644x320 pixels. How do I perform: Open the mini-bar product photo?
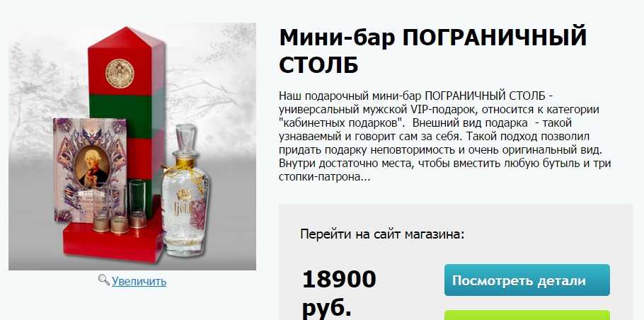132,147
